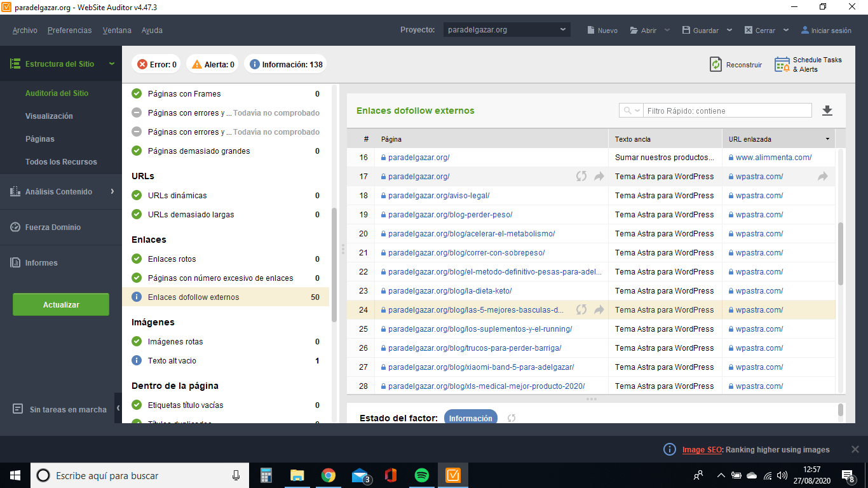Sort by the Página column header

[x=491, y=139]
